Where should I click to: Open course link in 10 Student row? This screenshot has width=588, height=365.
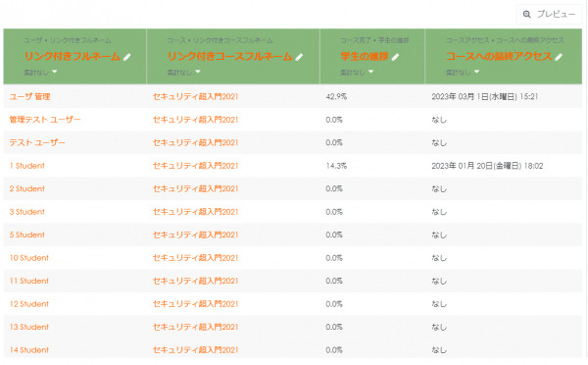(195, 258)
